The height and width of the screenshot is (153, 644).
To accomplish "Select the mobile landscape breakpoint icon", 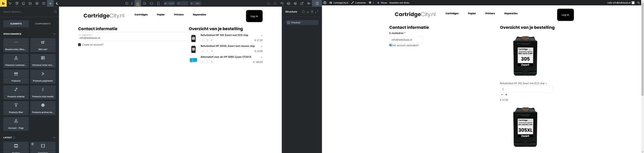I will tap(152, 3).
